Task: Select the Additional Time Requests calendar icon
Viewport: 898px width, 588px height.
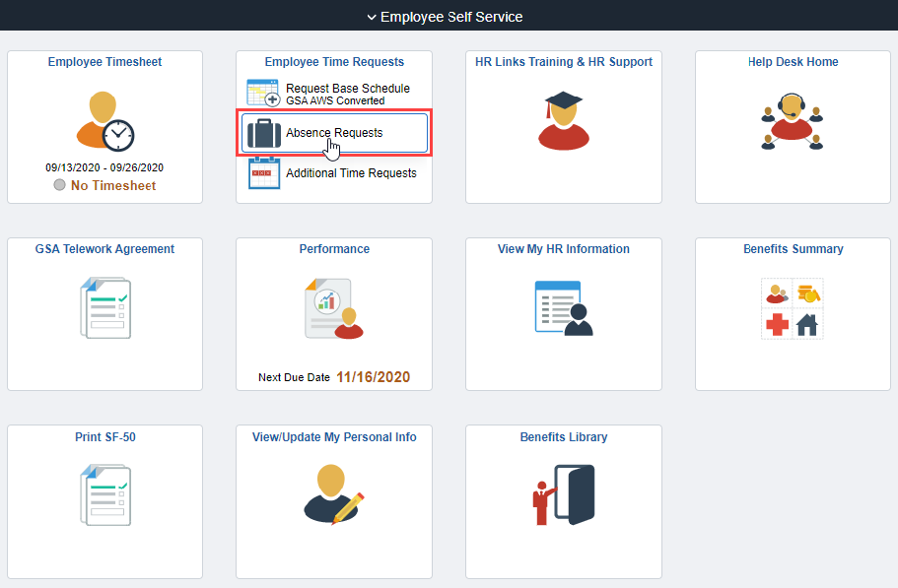Action: 263,171
